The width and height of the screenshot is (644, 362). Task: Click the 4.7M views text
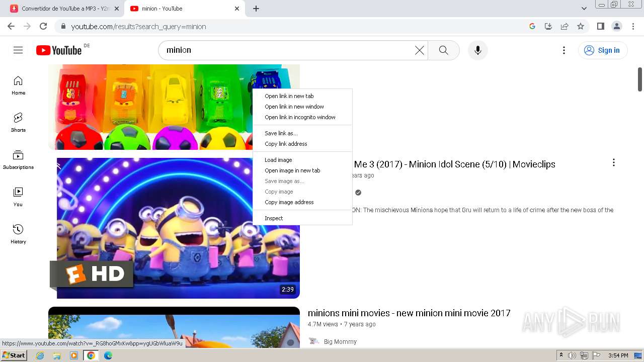(x=323, y=324)
